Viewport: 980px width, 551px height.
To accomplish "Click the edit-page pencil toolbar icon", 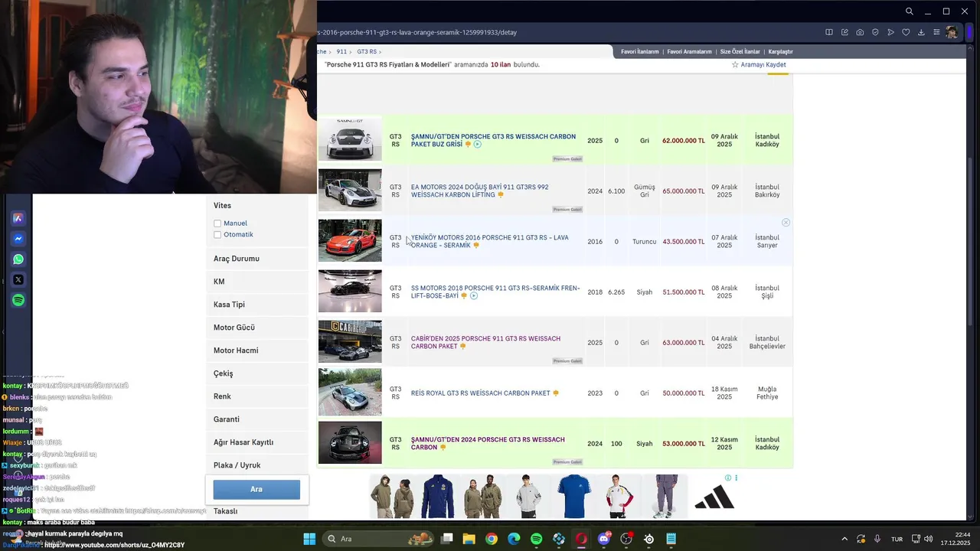I will coord(844,32).
